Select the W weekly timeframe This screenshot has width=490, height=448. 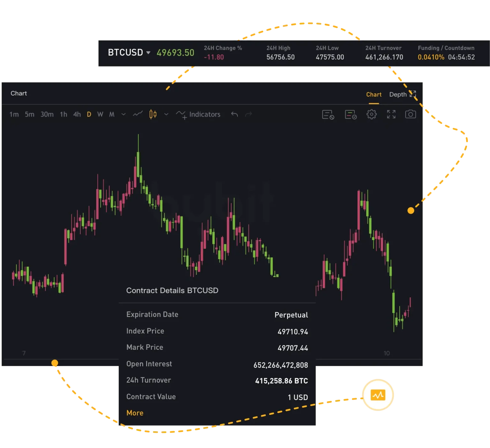pos(100,114)
